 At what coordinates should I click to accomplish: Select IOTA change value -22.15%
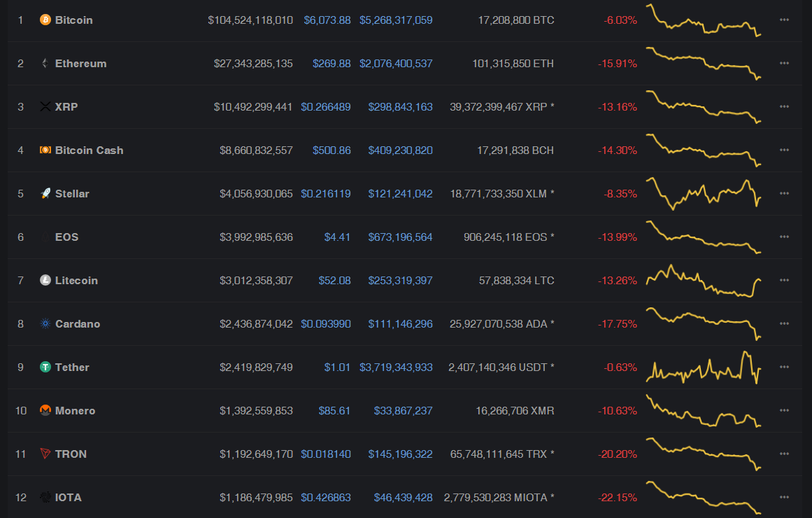(618, 497)
